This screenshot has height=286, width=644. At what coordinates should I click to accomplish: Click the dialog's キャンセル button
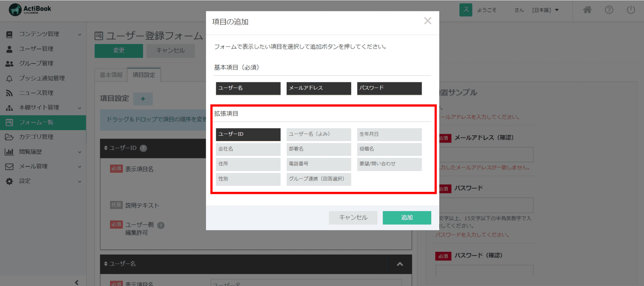(x=353, y=218)
